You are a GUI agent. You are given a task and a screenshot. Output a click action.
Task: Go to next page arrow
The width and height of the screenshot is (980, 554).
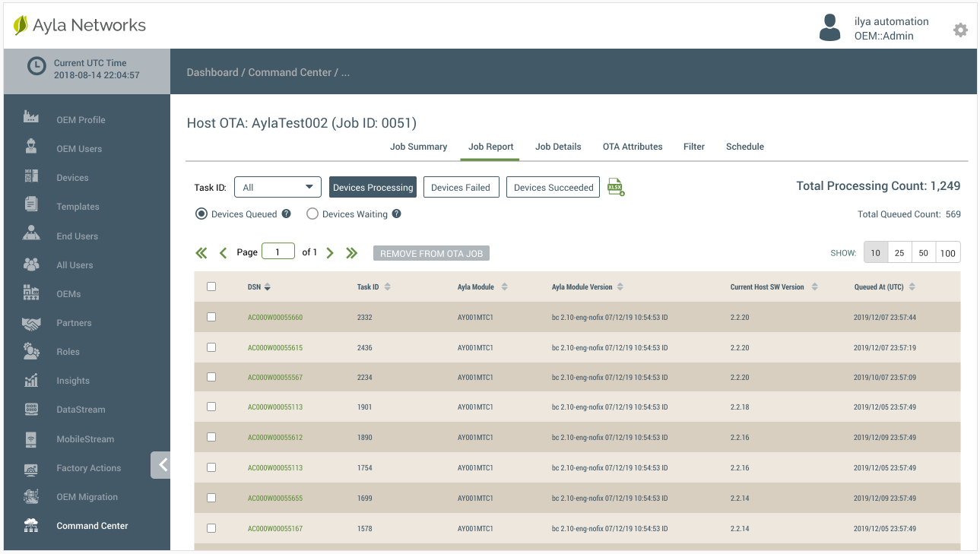[330, 253]
